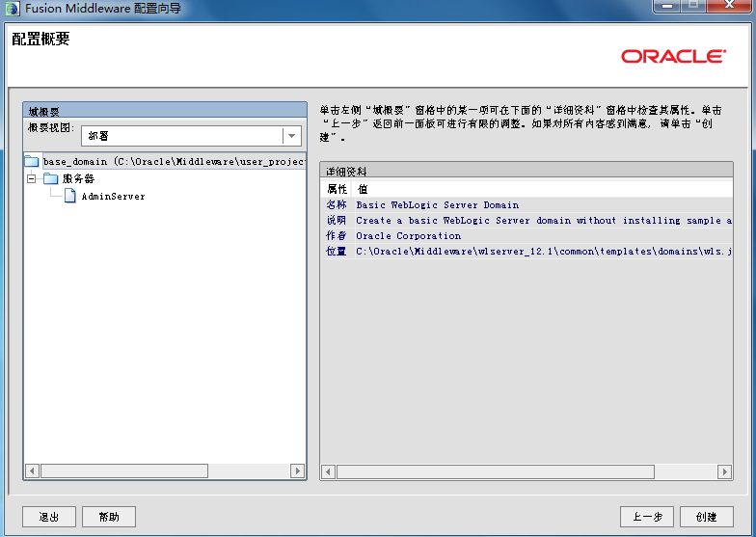
Task: Click left arrow of details pane scrollbar
Action: (x=328, y=472)
